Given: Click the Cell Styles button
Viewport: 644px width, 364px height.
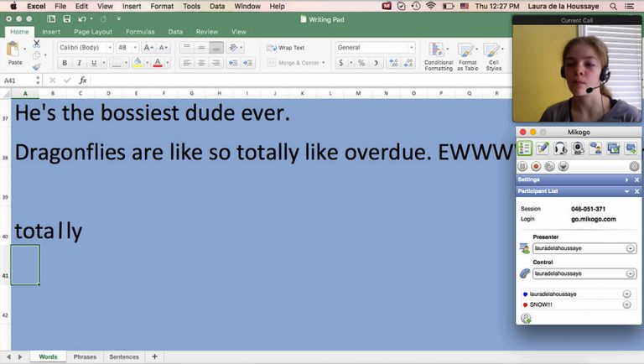Looking at the screenshot, I should 494,55.
